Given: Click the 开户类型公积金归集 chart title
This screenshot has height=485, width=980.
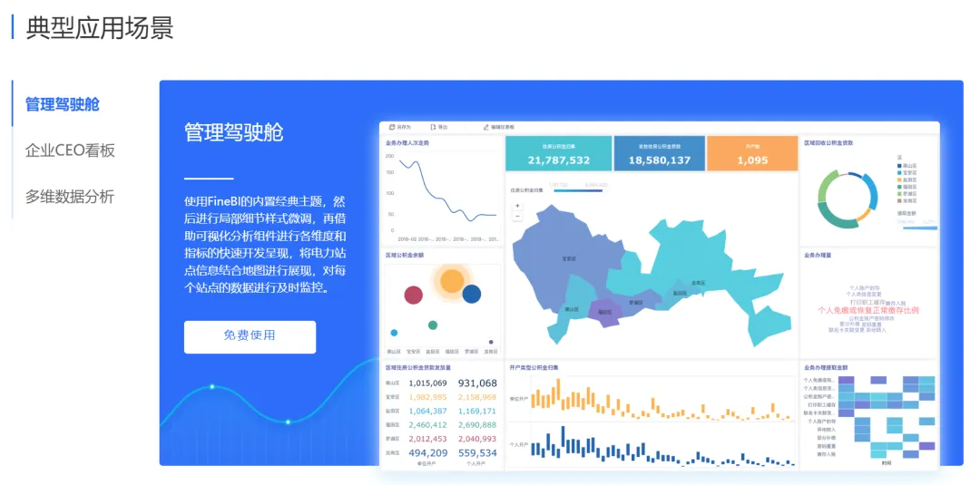Looking at the screenshot, I should (x=534, y=368).
